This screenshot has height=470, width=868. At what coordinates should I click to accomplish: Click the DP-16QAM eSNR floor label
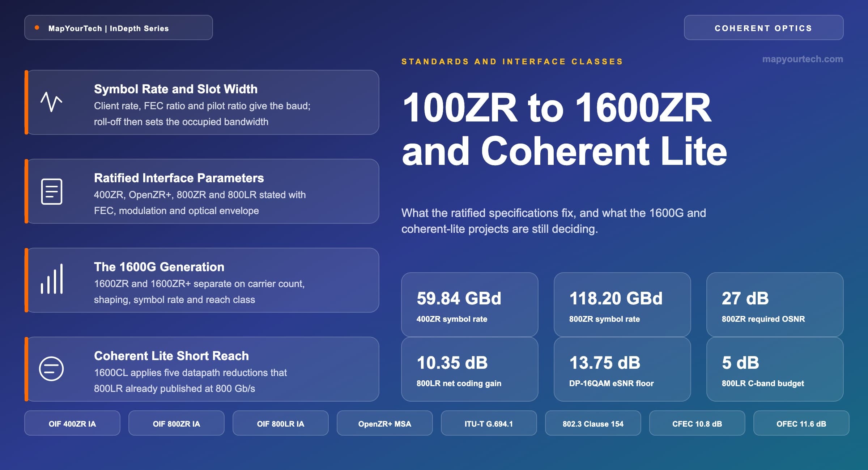coord(612,383)
